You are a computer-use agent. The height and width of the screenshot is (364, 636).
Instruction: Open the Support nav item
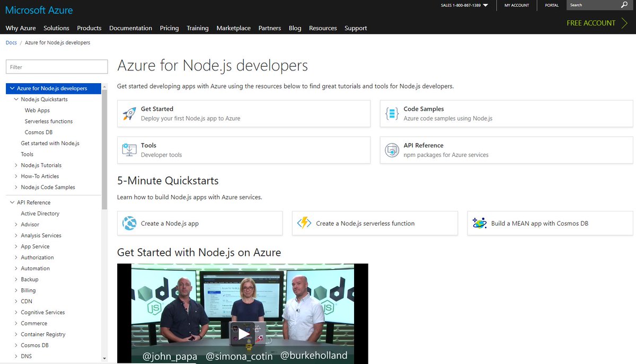click(356, 28)
